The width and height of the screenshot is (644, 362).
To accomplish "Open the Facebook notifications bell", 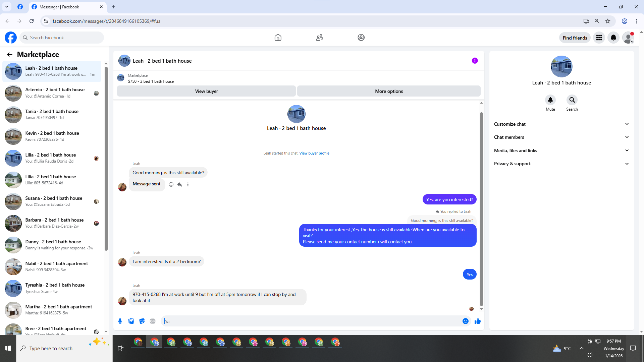I will pos(613,38).
